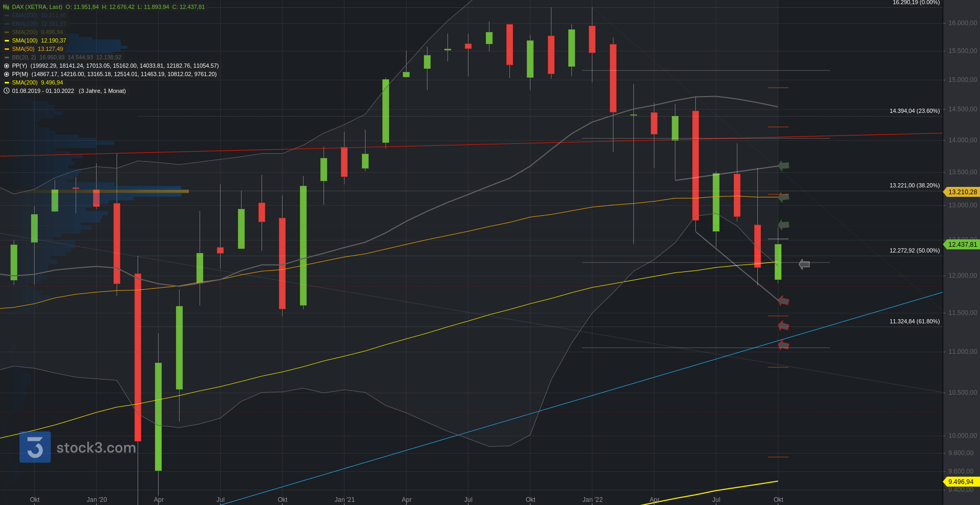The width and height of the screenshot is (980, 505).
Task: Click the PP(M) pivot point target icon
Action: pos(6,74)
